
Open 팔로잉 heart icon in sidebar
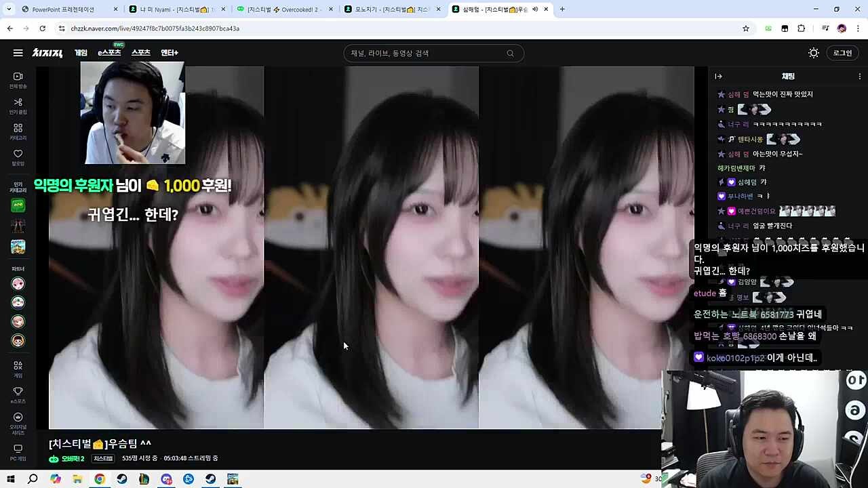click(x=18, y=157)
